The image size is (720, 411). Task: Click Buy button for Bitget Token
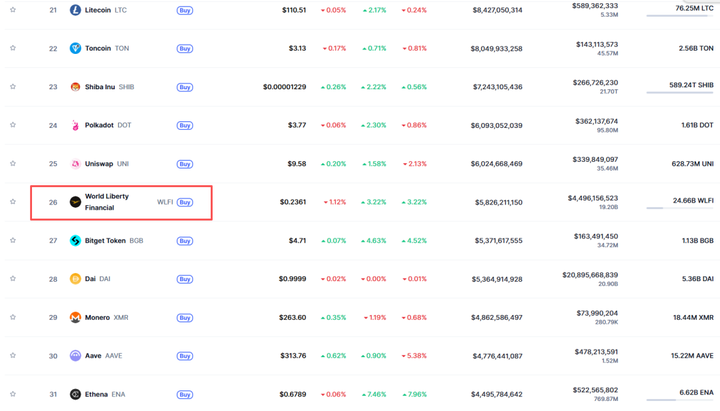click(185, 241)
